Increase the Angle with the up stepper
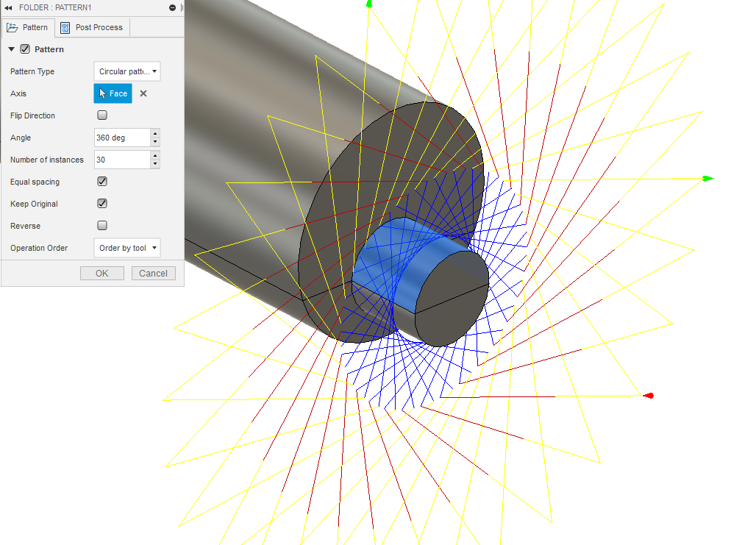The width and height of the screenshot is (756, 545). [x=155, y=134]
